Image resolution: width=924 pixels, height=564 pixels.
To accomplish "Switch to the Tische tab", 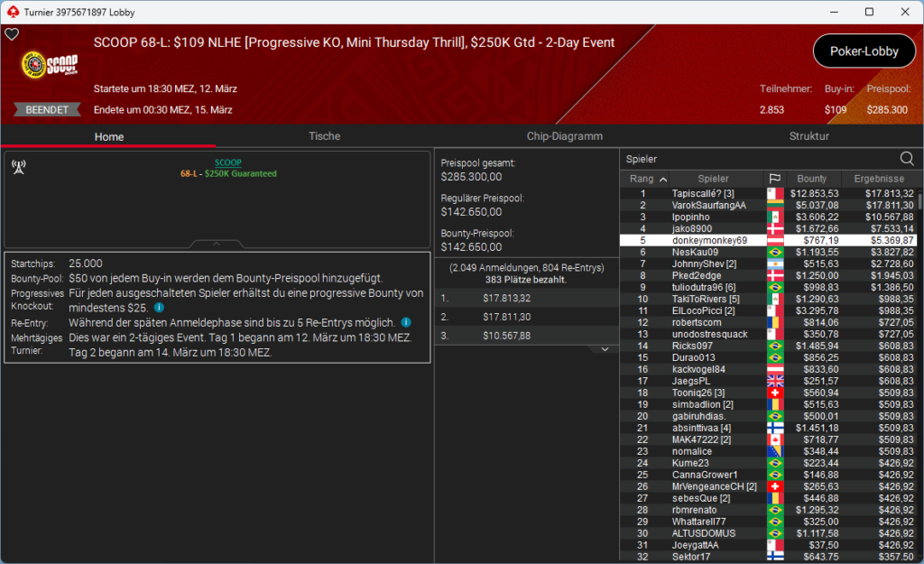I will click(324, 136).
